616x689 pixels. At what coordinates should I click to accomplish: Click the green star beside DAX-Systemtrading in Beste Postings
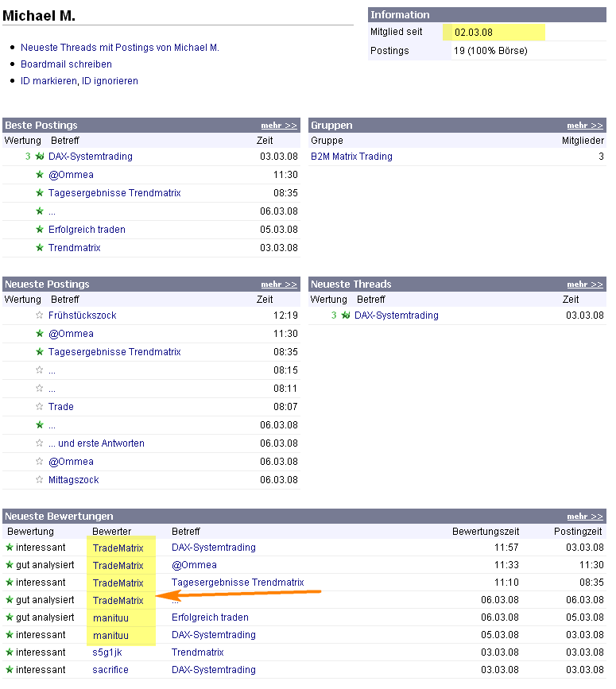(x=39, y=157)
